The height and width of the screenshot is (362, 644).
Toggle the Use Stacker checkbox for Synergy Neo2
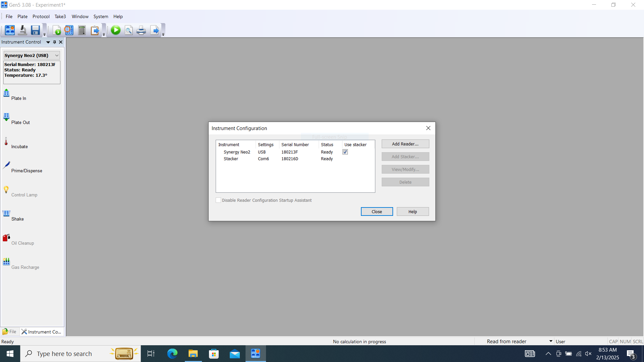coord(345,152)
